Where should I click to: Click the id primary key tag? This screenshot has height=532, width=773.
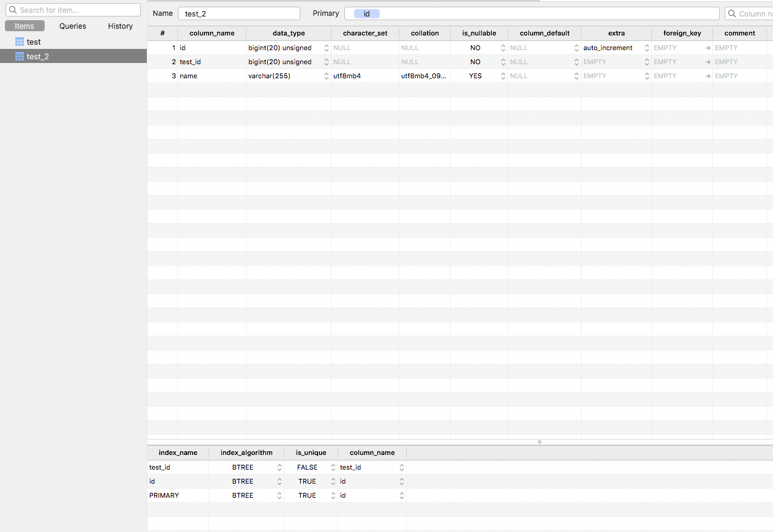pos(366,13)
